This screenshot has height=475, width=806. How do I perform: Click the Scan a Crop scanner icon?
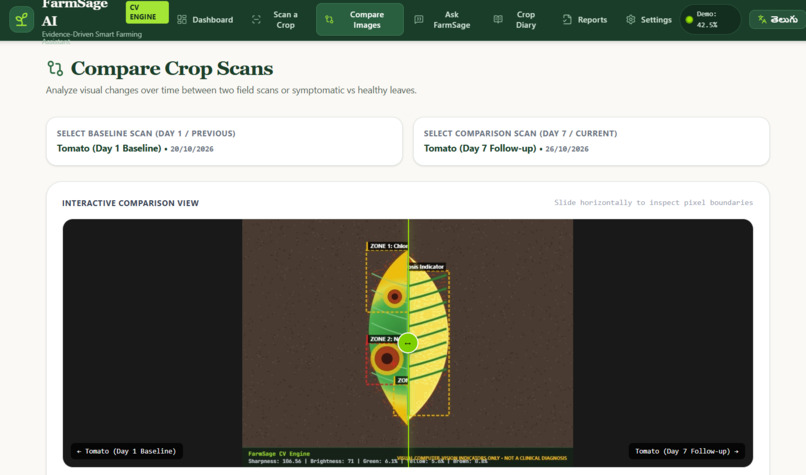tap(256, 20)
